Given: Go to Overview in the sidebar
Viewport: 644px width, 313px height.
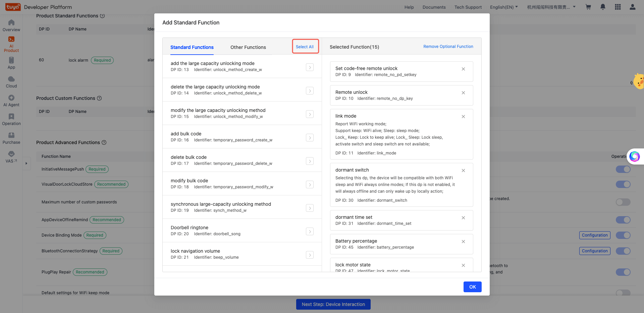Looking at the screenshot, I should (x=11, y=25).
